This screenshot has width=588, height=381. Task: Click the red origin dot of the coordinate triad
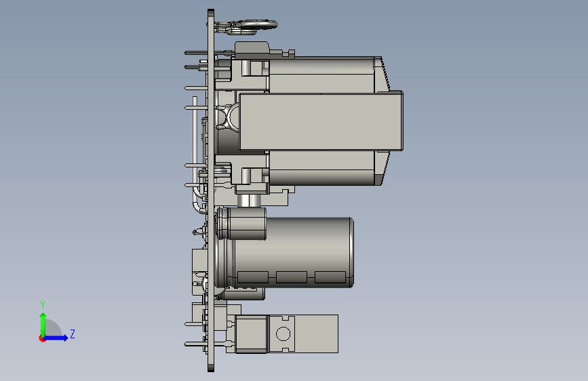click(41, 338)
